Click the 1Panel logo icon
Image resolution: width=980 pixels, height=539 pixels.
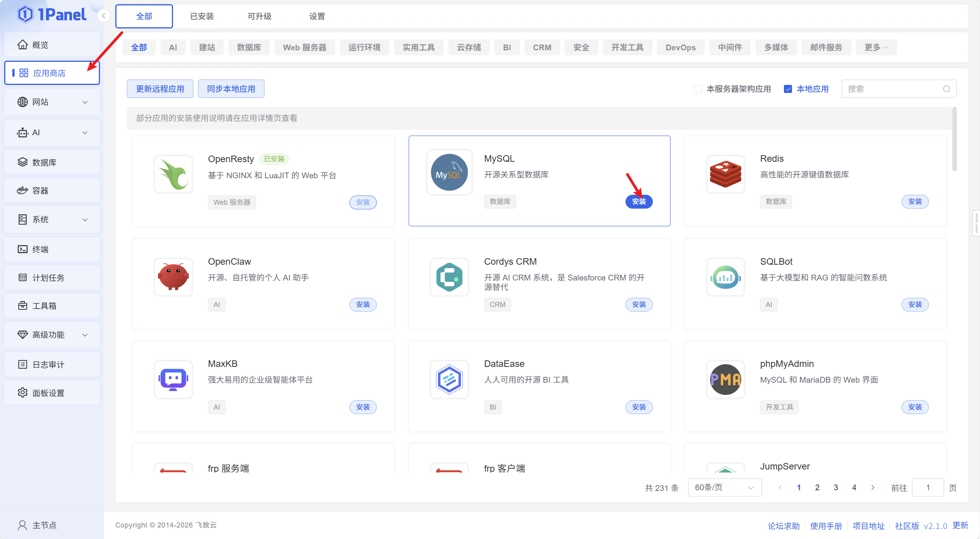coord(25,15)
